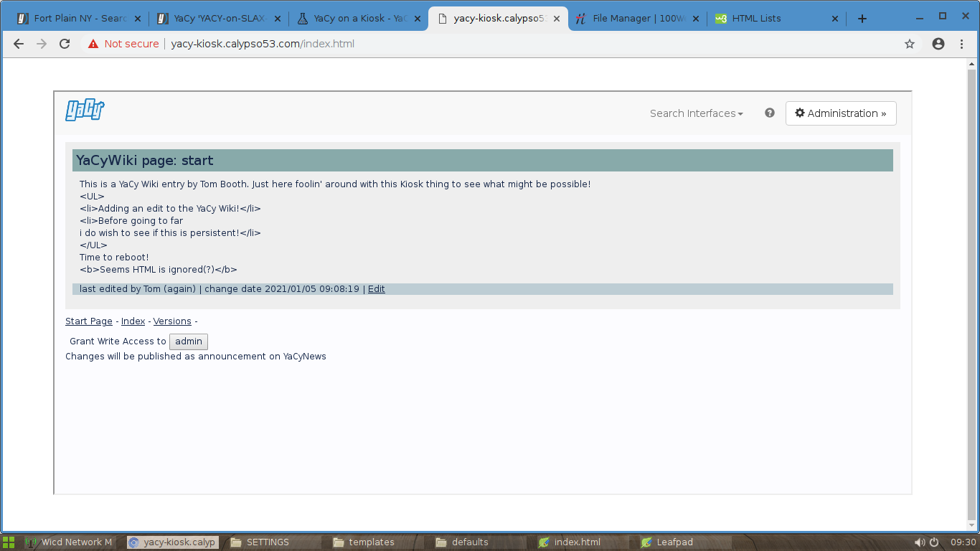Close the HTML Lists tab
This screenshot has width=980, height=551.
(x=834, y=19)
